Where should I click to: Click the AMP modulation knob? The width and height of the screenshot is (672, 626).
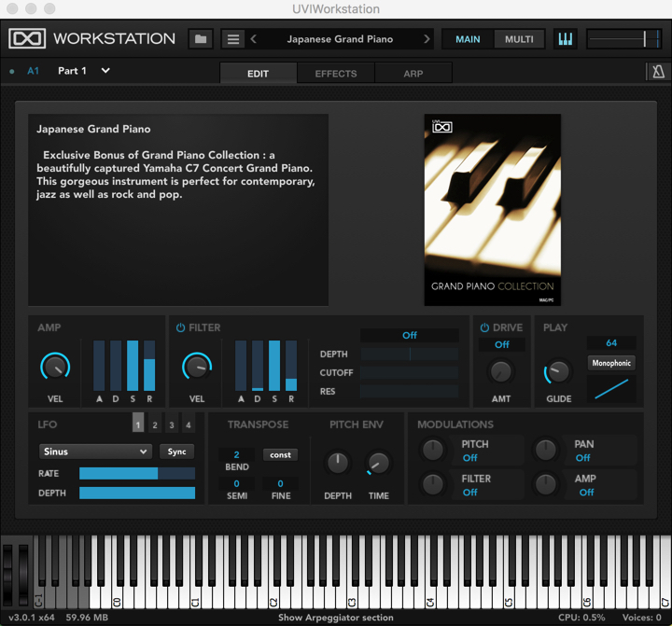(546, 484)
